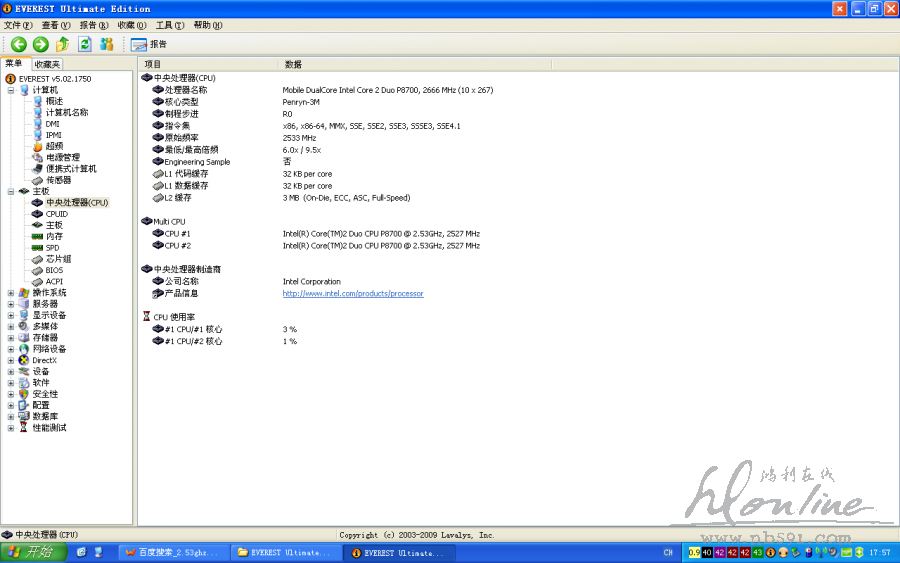
Task: Expand the 服务器 tree node
Action: coord(10,304)
